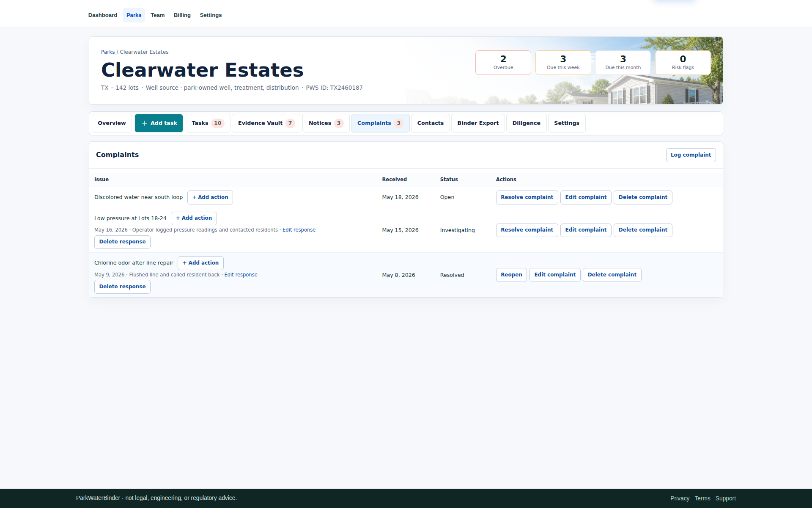Open the Due this week card
This screenshot has width=812, height=508.
point(563,63)
